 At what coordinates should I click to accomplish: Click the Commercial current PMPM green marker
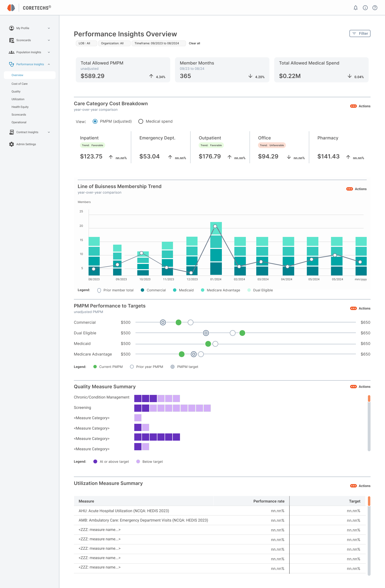[178, 322]
